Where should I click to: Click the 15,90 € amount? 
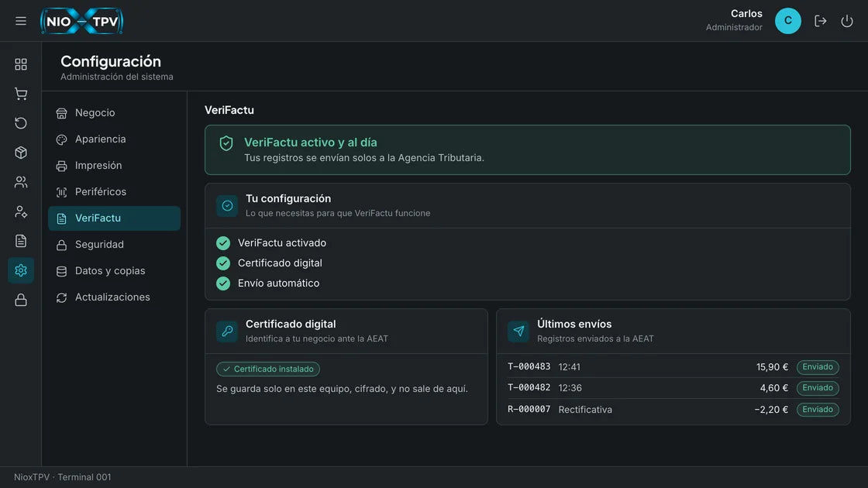pyautogui.click(x=772, y=367)
